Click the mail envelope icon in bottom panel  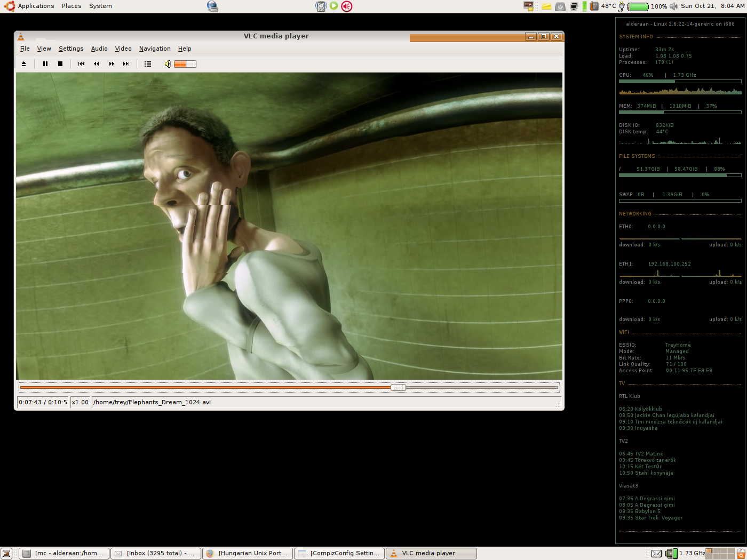pyautogui.click(x=657, y=554)
